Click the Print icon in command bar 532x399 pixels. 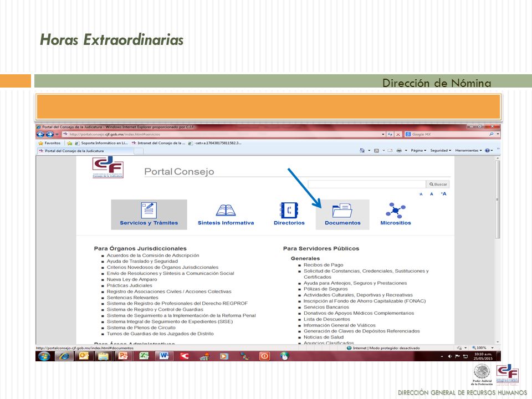(x=399, y=150)
